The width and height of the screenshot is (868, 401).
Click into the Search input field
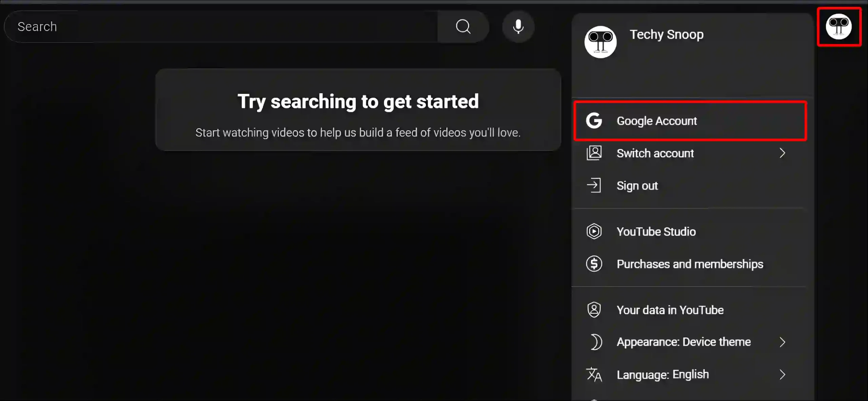pos(221,26)
